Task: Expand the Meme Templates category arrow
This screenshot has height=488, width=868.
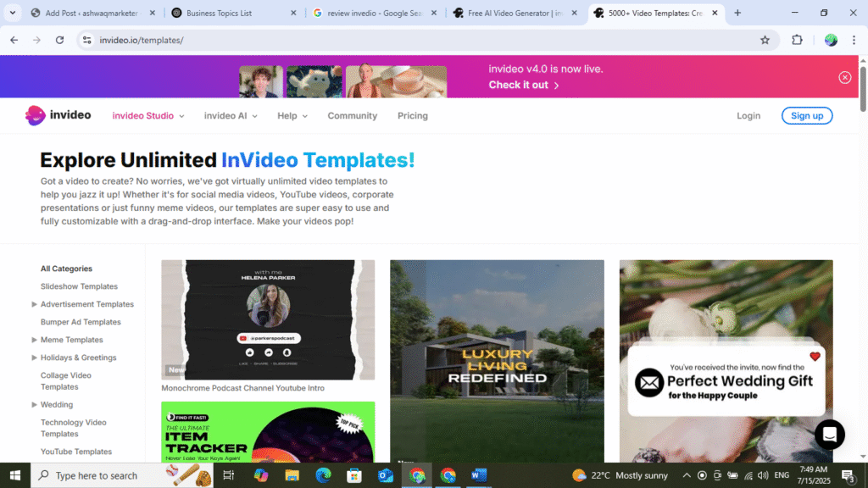Action: 35,340
